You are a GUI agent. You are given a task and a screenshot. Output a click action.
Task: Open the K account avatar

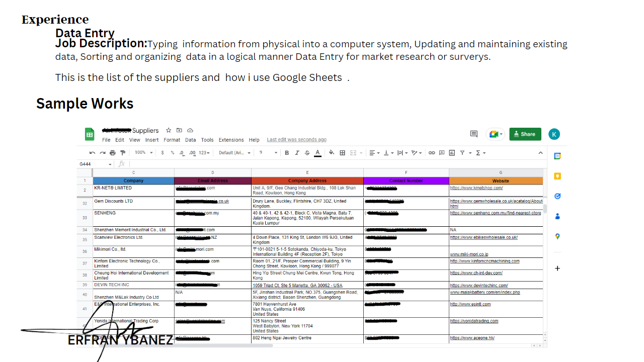[554, 134]
